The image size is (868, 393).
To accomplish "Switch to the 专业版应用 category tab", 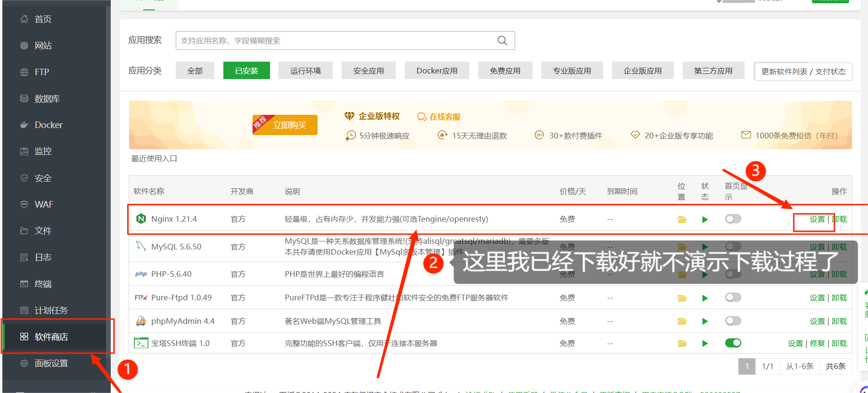I will 572,71.
